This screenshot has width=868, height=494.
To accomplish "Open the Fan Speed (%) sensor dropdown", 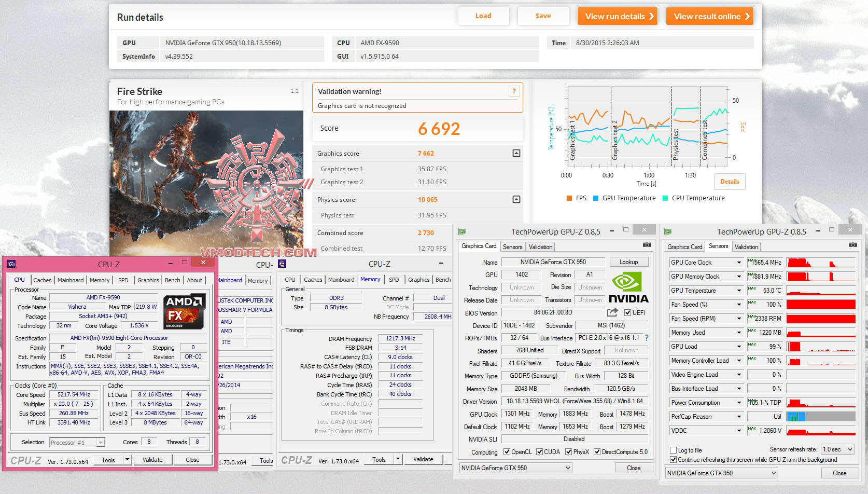I will [739, 305].
